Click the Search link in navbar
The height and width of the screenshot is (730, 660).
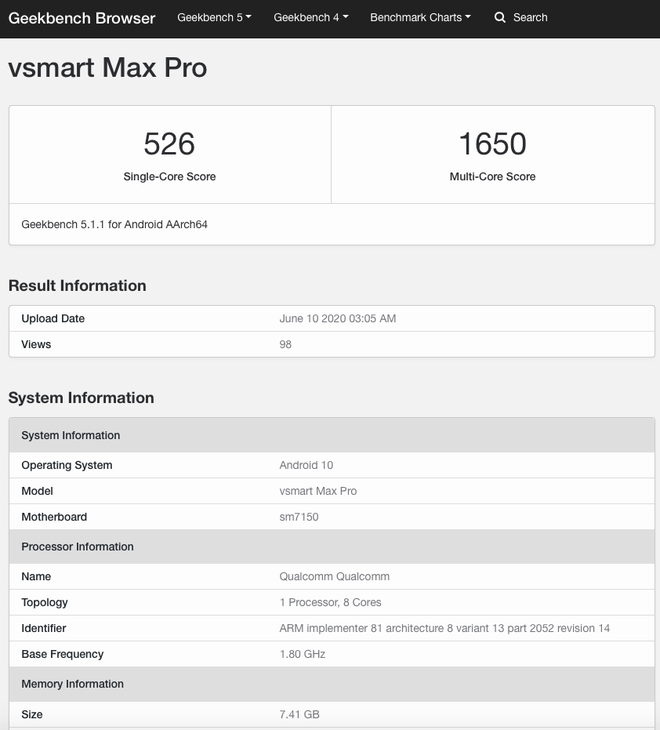click(x=530, y=18)
